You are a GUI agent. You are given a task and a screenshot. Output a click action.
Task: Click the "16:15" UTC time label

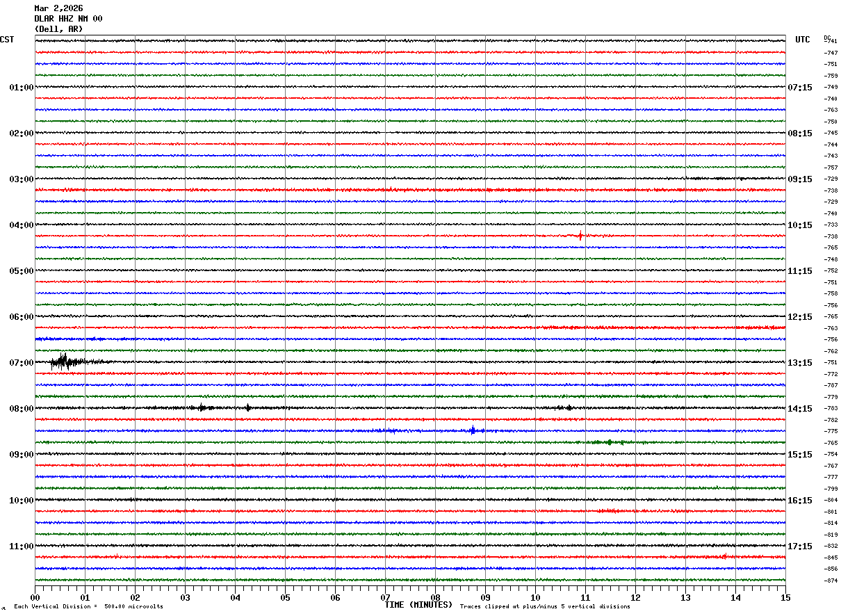[x=800, y=501]
